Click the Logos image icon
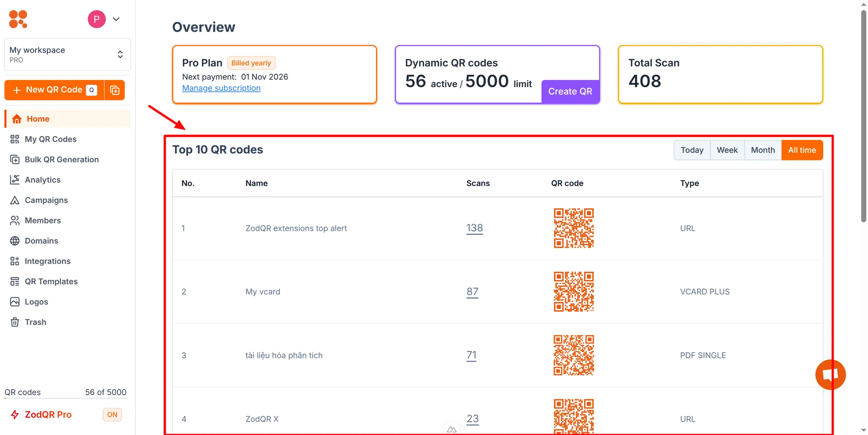868x435 pixels. click(x=15, y=302)
